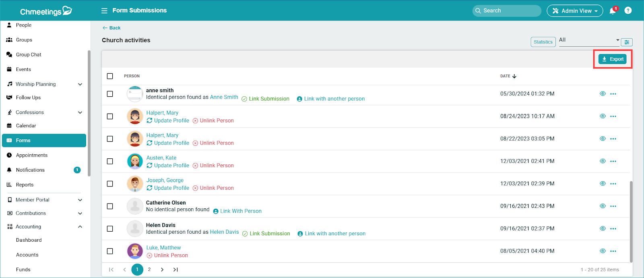This screenshot has height=278, width=644.
Task: Open the filter settings icon next to All
Action: point(627,42)
